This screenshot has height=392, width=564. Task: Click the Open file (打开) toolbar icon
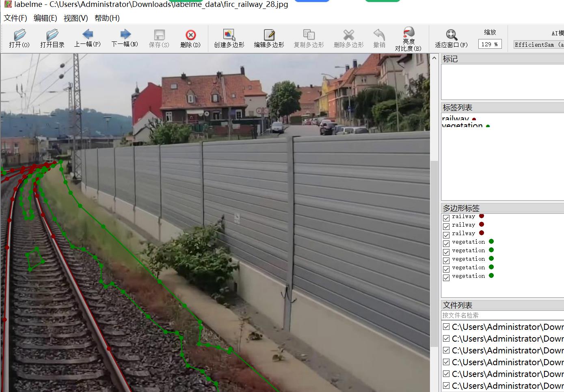[x=19, y=38]
